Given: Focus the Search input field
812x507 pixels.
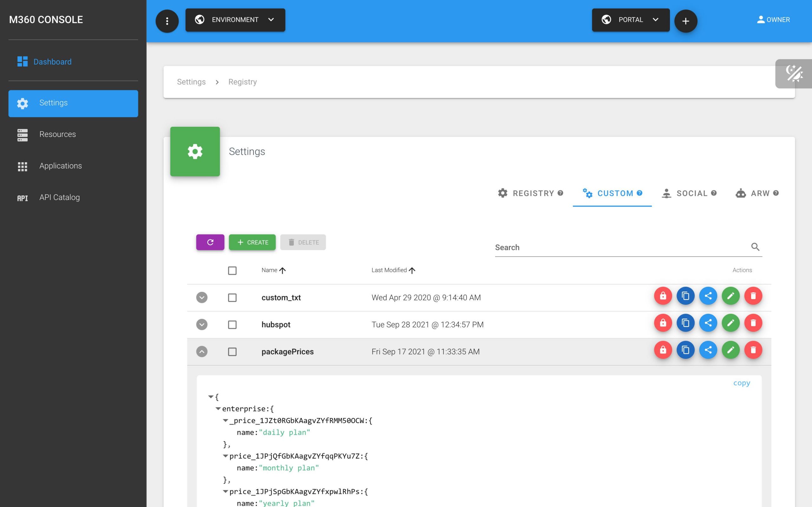Looking at the screenshot, I should pyautogui.click(x=621, y=247).
